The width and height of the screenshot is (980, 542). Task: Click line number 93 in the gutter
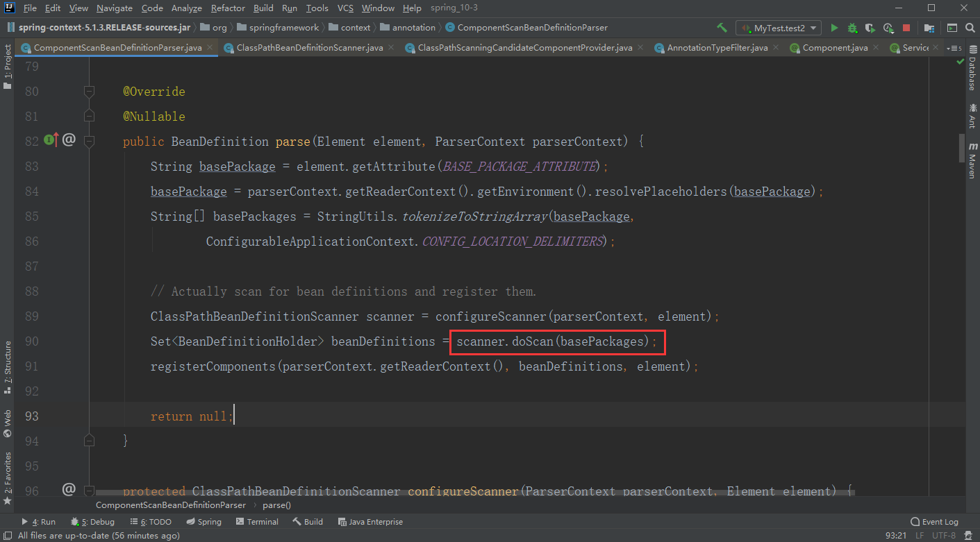pyautogui.click(x=31, y=416)
